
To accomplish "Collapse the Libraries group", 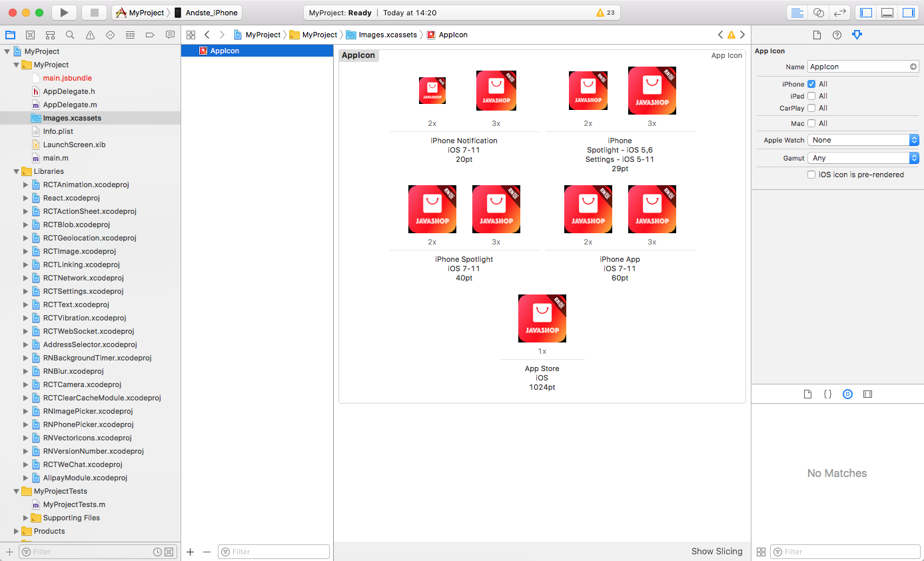I will (x=17, y=171).
